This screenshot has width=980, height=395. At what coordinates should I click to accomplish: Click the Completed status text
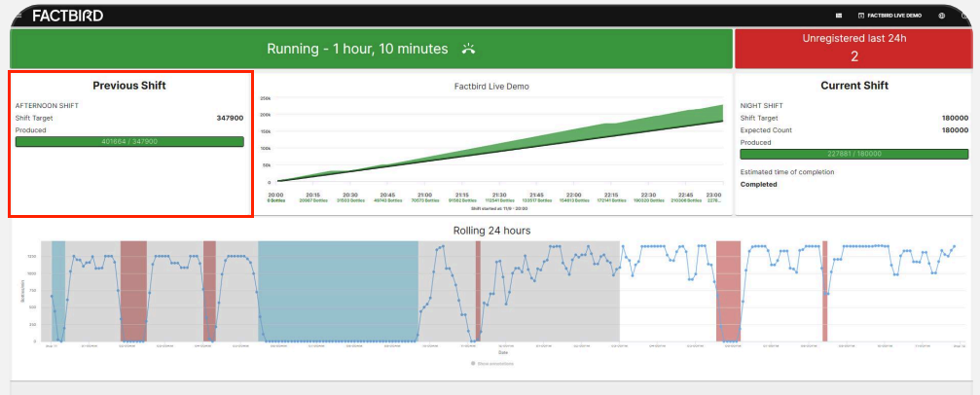(759, 185)
